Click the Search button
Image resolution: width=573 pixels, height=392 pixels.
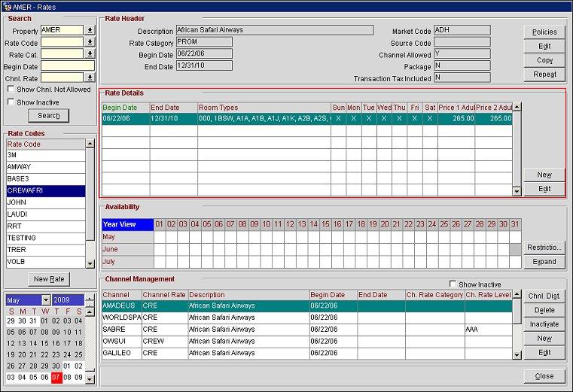click(x=48, y=116)
